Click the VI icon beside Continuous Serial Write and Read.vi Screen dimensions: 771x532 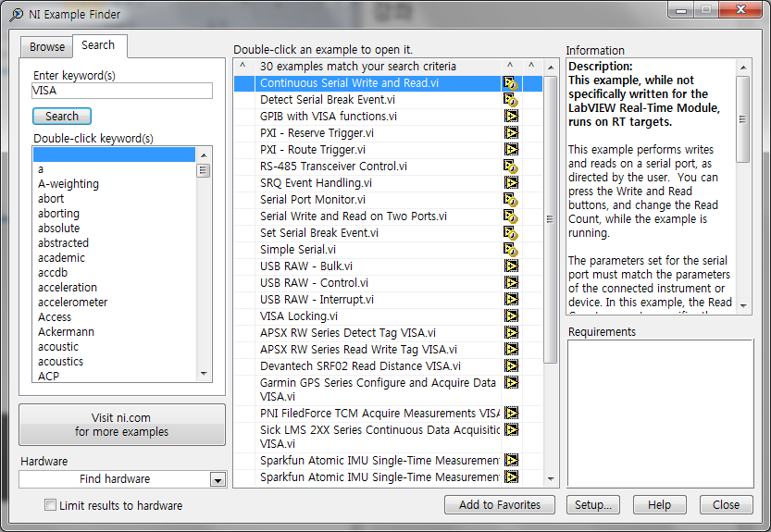point(511,83)
